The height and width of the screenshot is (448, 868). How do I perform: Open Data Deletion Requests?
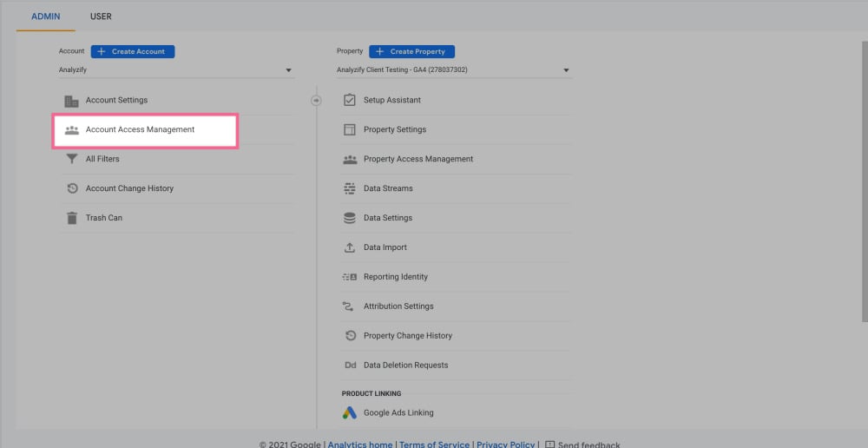(x=405, y=366)
